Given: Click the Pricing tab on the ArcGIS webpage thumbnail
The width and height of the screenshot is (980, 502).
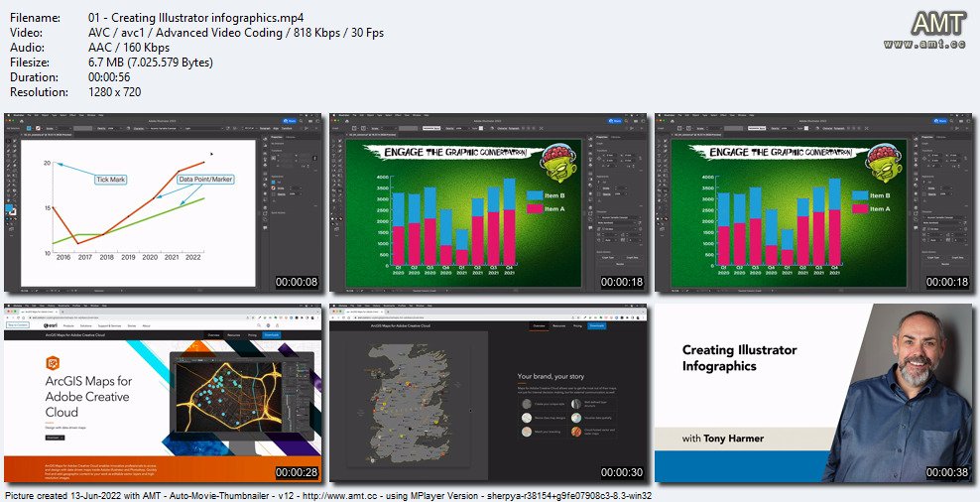Looking at the screenshot, I should pyautogui.click(x=253, y=335).
